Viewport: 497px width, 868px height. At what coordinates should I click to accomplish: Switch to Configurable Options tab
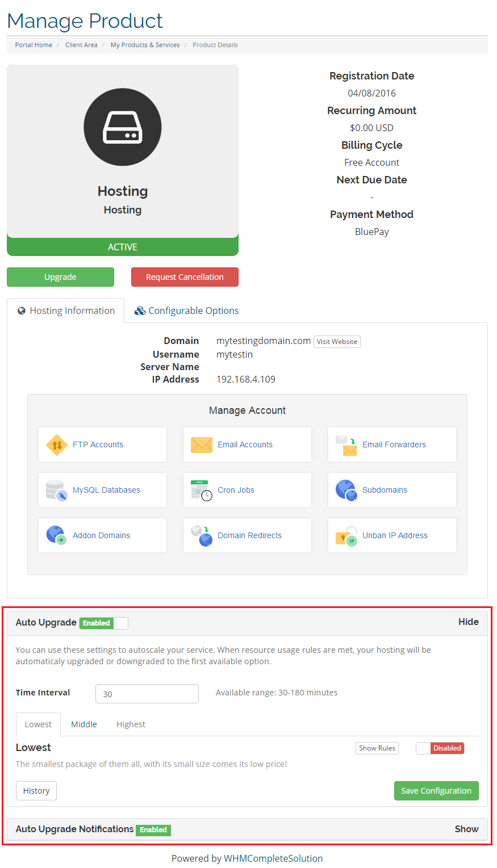(186, 311)
